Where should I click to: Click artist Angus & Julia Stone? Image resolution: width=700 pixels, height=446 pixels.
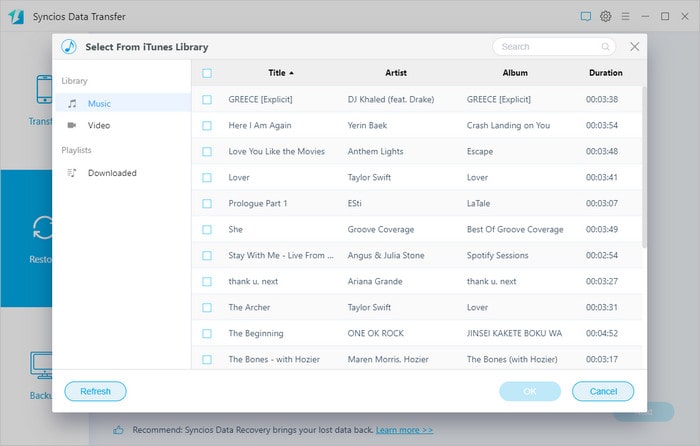(386, 255)
